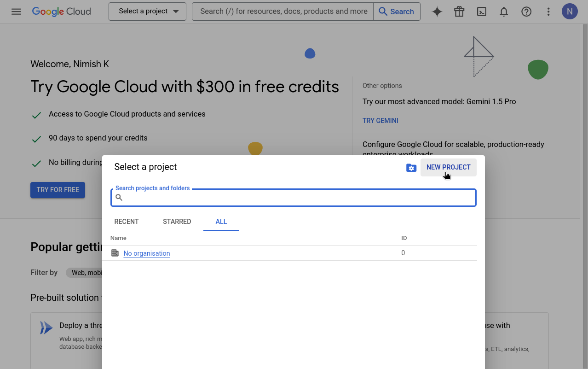Image resolution: width=588 pixels, height=369 pixels.
Task: Click the organisation building icon
Action: click(115, 252)
